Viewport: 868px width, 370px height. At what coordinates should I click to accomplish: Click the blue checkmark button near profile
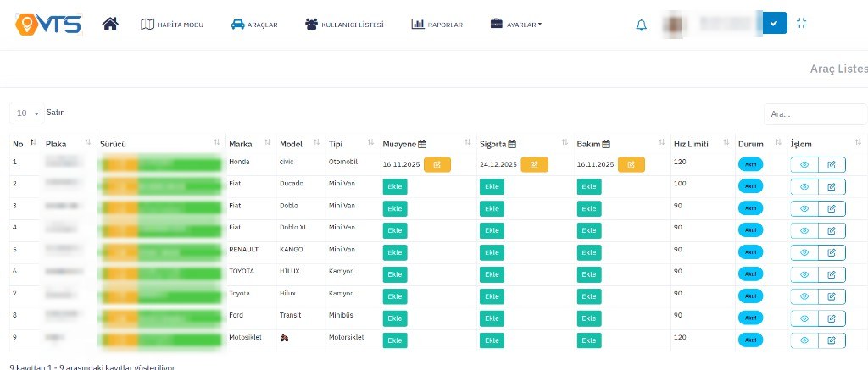pyautogui.click(x=775, y=23)
